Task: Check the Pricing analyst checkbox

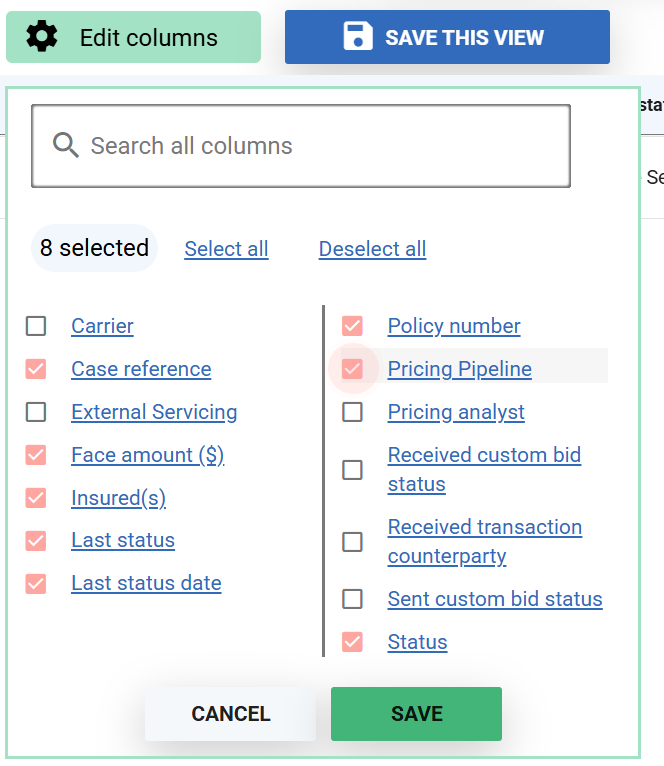Action: [352, 412]
